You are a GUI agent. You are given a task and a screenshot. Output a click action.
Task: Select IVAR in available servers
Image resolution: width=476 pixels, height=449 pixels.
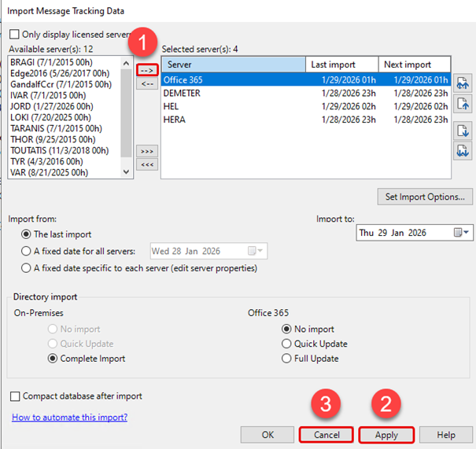coord(65,95)
